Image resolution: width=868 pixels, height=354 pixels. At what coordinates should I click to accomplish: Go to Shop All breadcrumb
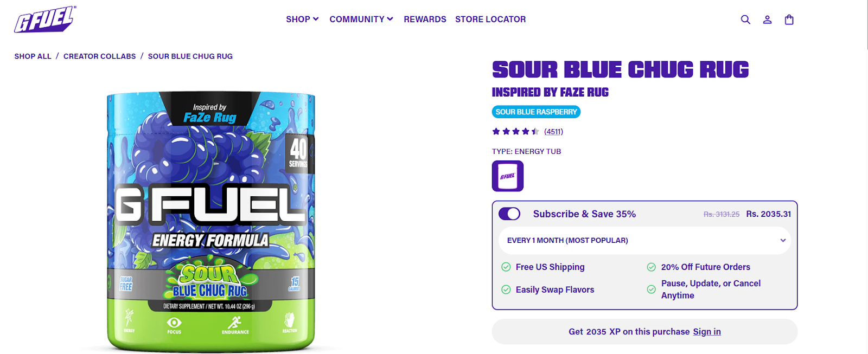pos(33,56)
